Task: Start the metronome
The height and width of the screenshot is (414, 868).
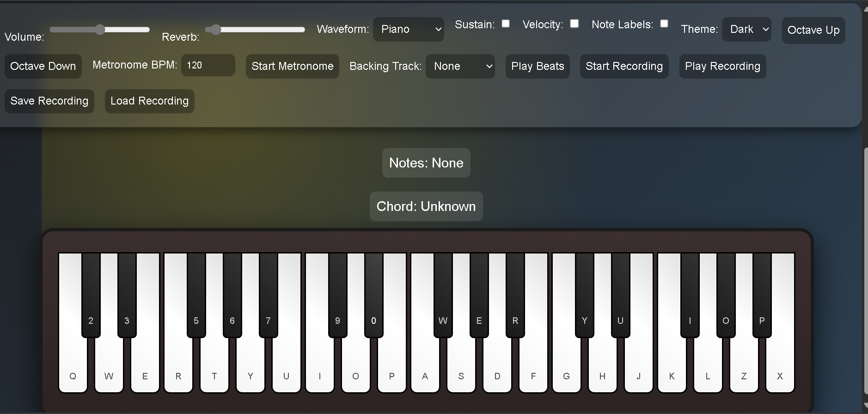Action: [x=292, y=66]
